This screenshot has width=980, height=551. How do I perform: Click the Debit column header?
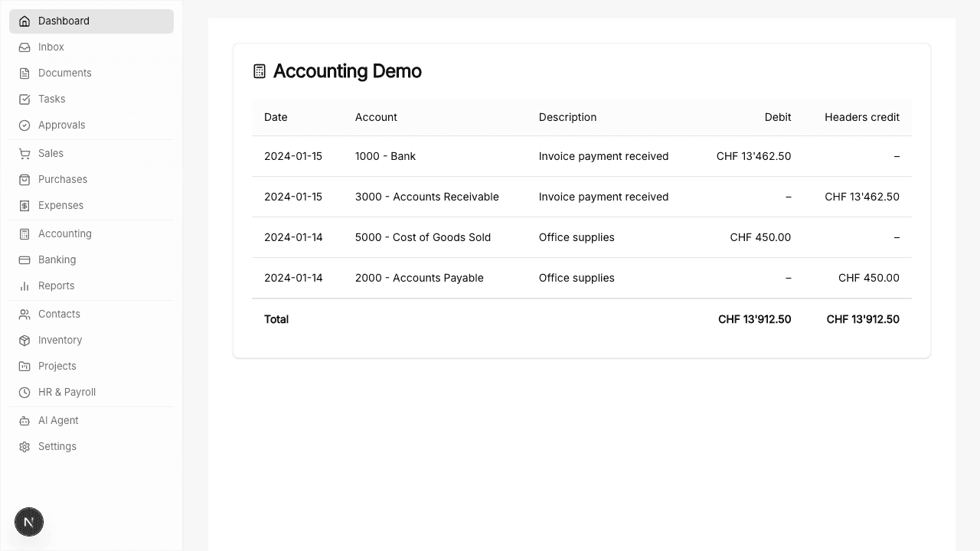coord(777,117)
